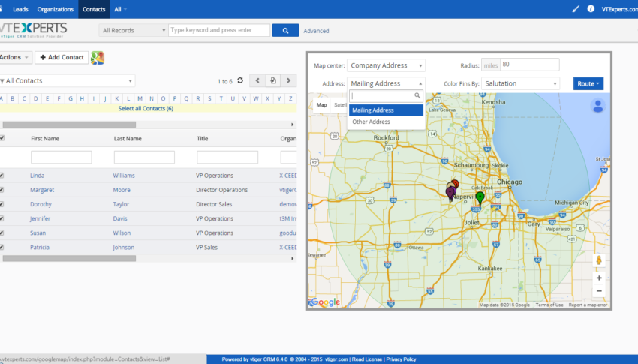Toggle the select-all checkbox in header

(x=2, y=138)
